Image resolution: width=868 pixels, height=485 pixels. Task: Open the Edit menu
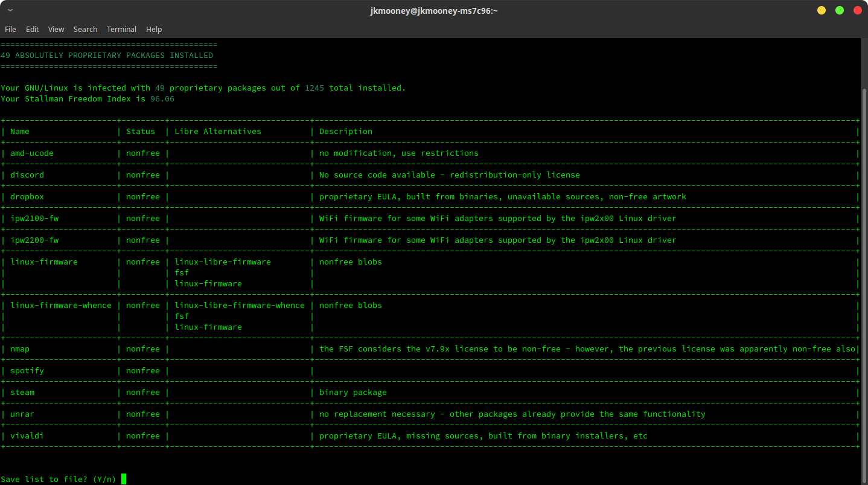pos(32,29)
